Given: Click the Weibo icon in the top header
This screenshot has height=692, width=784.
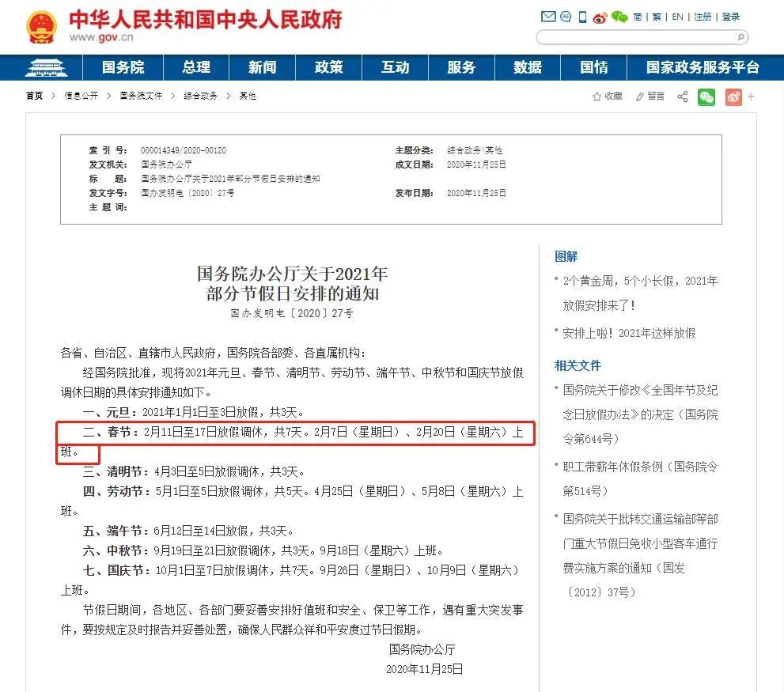Looking at the screenshot, I should tap(599, 18).
